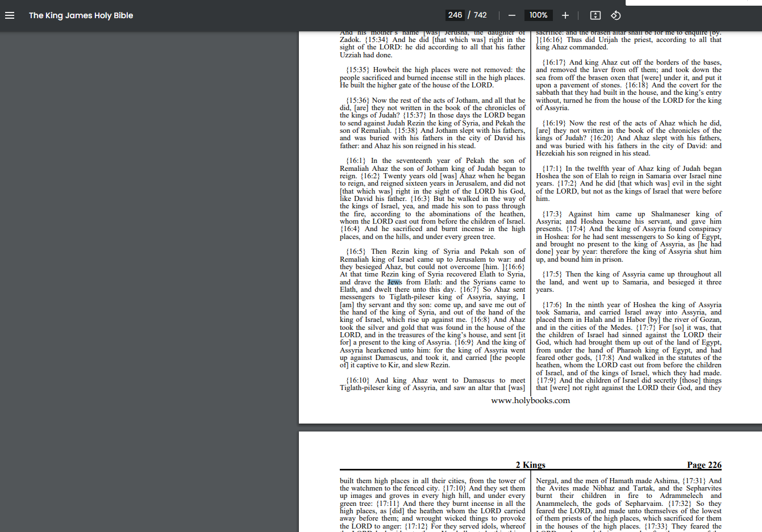Click the document title 'The King James Holy Bible'
This screenshot has height=532, width=762.
point(81,15)
